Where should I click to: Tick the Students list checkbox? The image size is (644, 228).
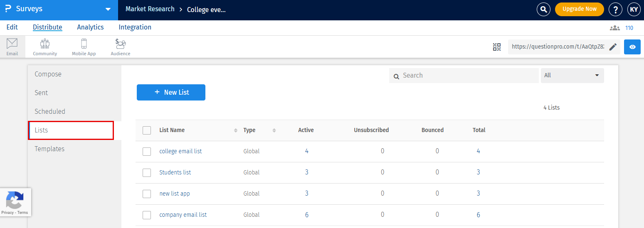(147, 173)
